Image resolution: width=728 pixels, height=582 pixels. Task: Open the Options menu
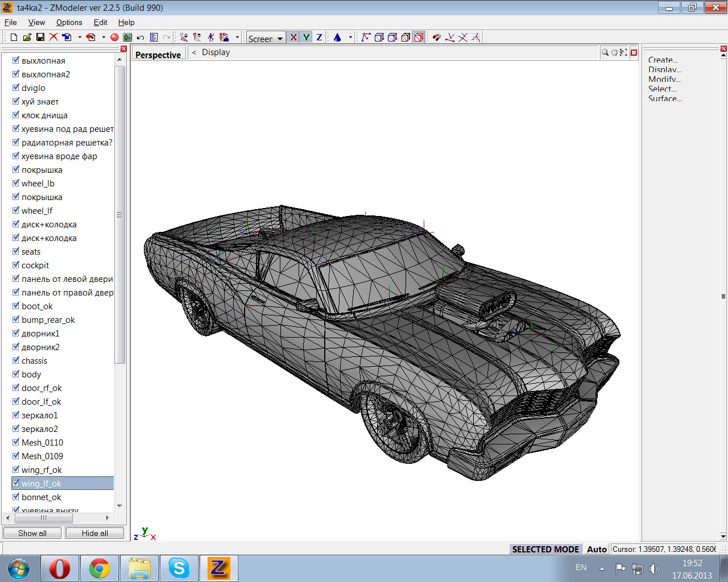coord(69,22)
